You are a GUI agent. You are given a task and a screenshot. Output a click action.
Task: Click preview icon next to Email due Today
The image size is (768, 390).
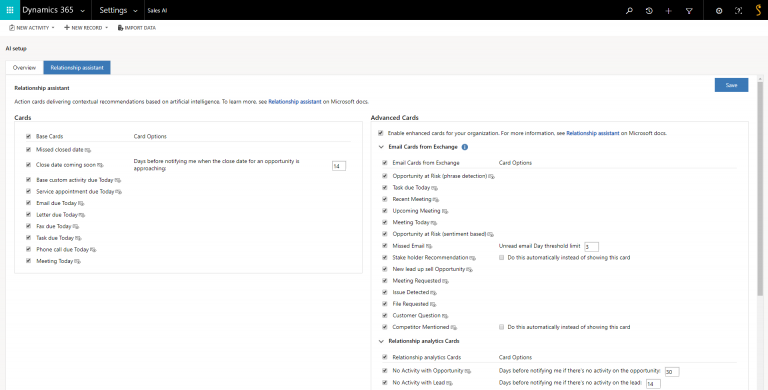[x=81, y=203]
